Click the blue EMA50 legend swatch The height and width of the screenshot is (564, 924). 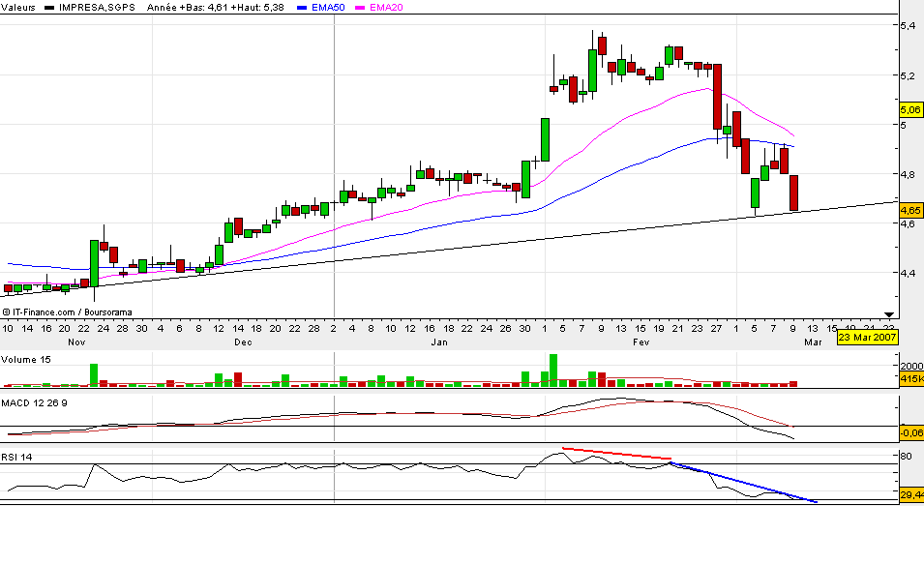point(302,8)
